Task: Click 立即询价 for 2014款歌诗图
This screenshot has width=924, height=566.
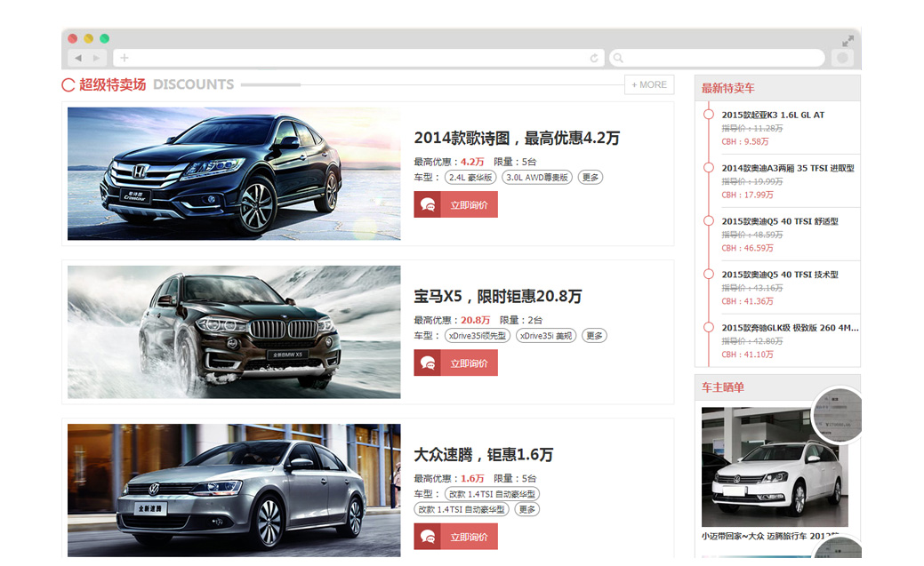Action: pyautogui.click(x=455, y=204)
